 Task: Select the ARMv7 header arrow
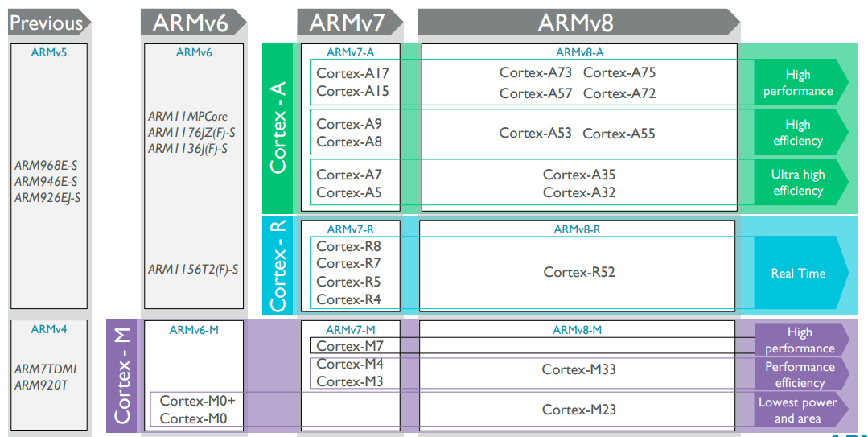pos(350,23)
